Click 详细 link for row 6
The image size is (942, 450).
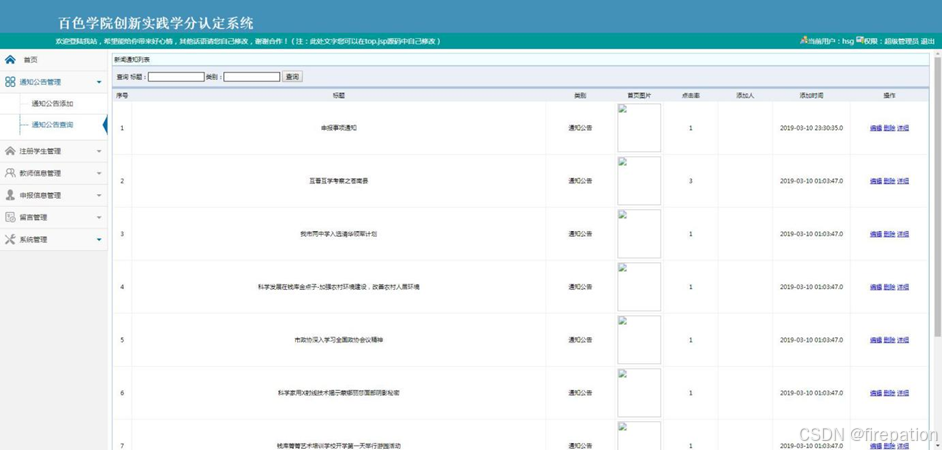point(903,393)
